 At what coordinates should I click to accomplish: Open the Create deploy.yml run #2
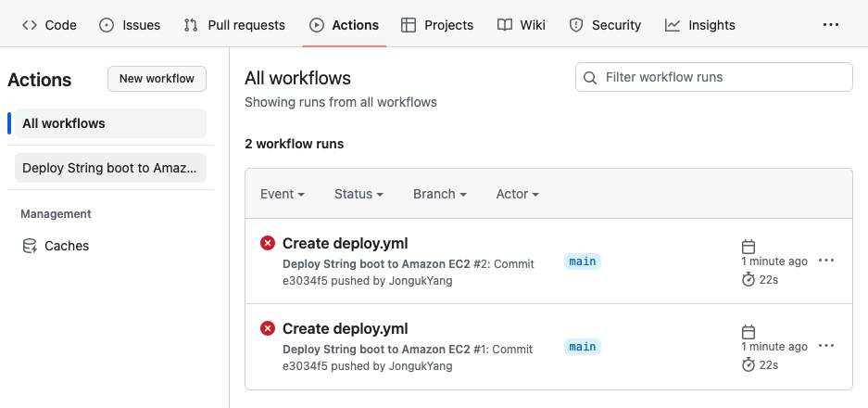tap(345, 243)
